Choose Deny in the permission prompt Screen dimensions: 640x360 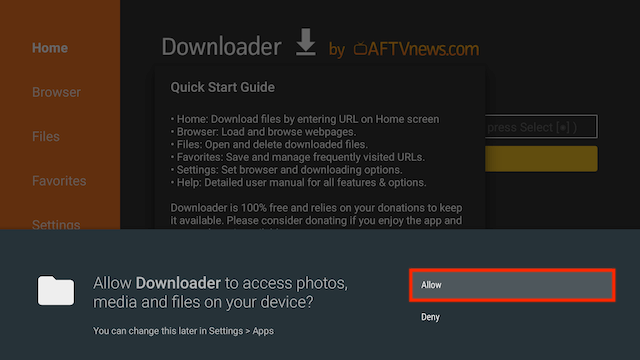coord(430,317)
